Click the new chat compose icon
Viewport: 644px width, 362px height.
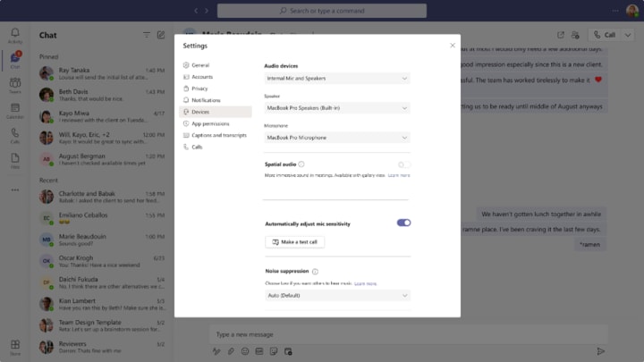coord(161,35)
